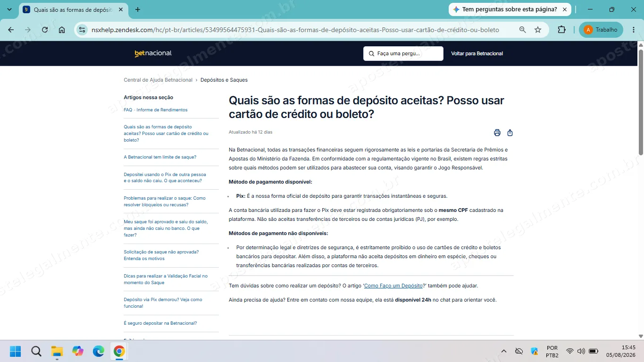
Task: Open the Chrome three-dot menu
Action: 633,30
